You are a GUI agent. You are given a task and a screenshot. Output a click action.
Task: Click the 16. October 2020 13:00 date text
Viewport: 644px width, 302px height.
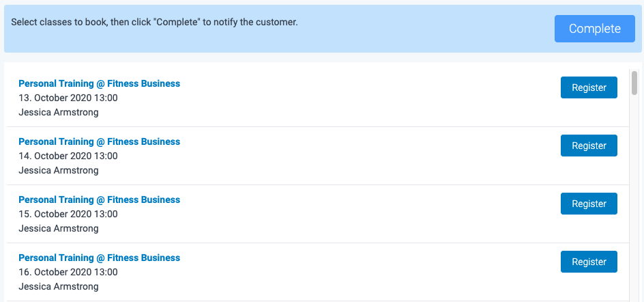click(68, 272)
